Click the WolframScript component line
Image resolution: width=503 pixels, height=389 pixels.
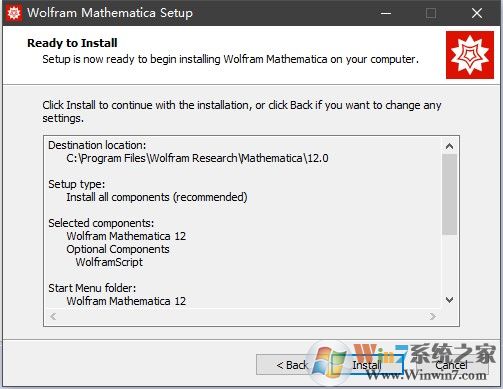[x=109, y=262]
